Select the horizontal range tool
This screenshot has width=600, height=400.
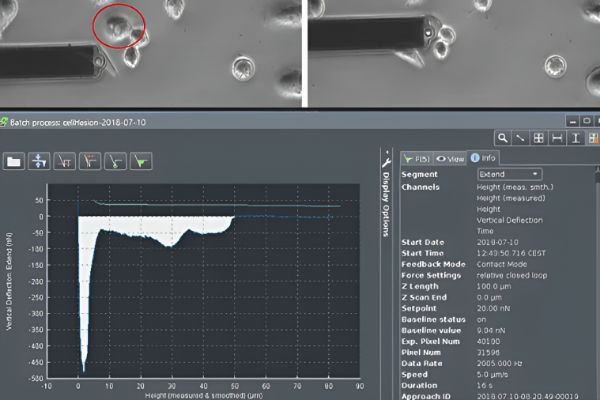point(557,138)
